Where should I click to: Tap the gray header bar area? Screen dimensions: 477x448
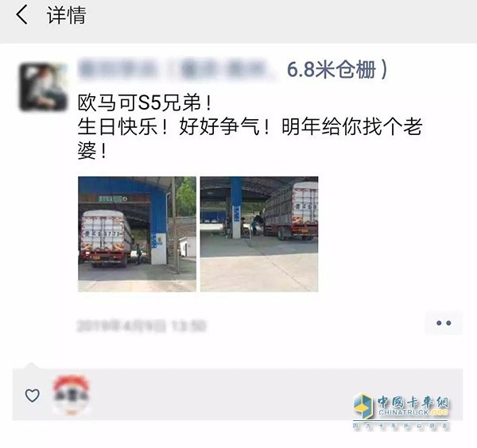[238, 21]
